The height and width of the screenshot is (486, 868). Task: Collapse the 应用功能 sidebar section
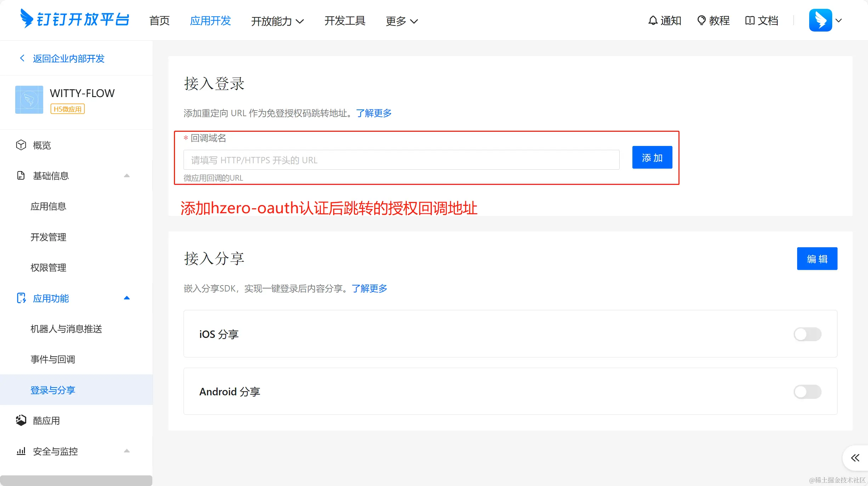click(127, 298)
